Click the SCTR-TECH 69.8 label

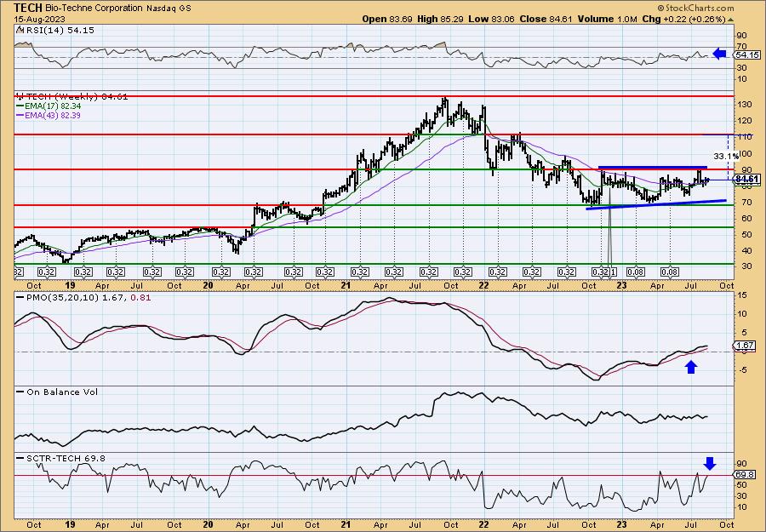pos(64,458)
